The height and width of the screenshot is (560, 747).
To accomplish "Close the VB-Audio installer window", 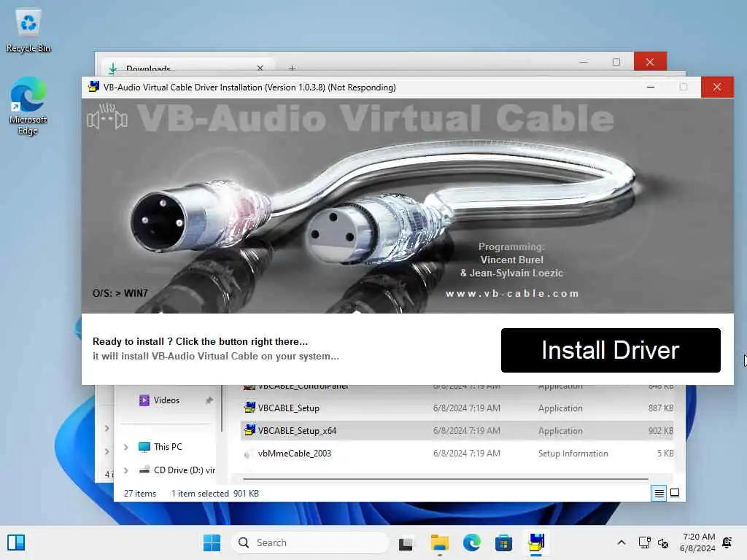I will [x=717, y=87].
